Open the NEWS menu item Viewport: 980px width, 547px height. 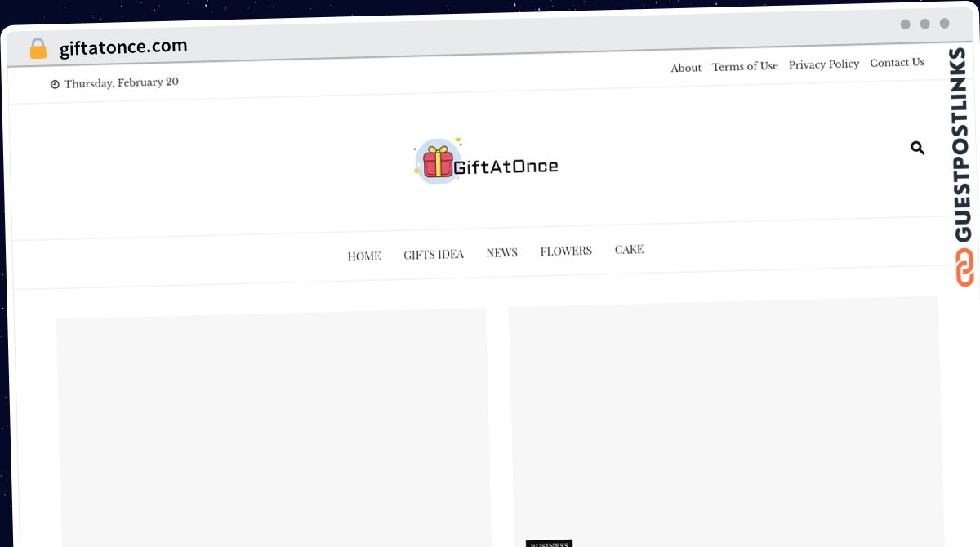pyautogui.click(x=502, y=252)
